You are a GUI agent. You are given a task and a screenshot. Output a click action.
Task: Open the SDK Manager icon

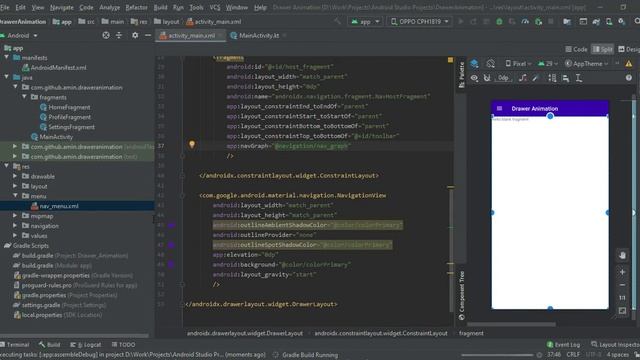[622, 21]
